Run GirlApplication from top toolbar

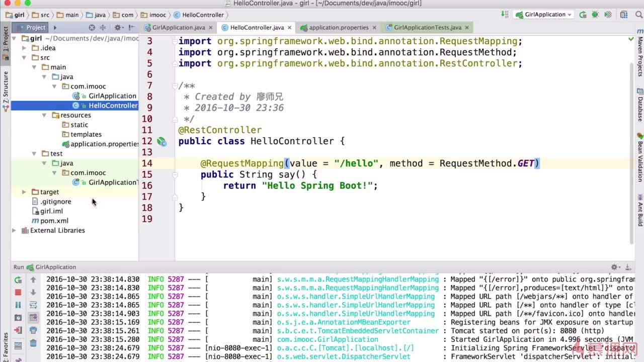[583, 15]
